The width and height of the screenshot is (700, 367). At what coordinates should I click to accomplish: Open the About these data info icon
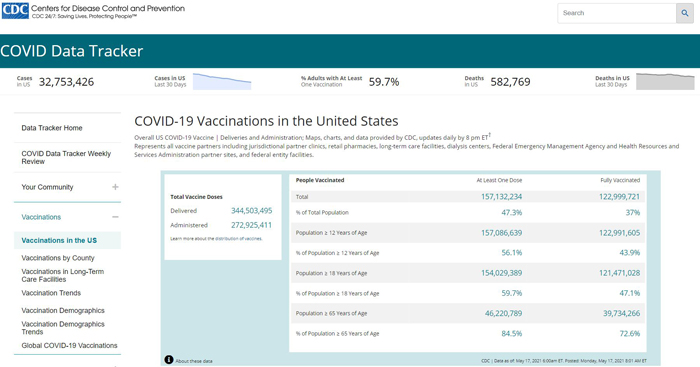click(x=169, y=359)
